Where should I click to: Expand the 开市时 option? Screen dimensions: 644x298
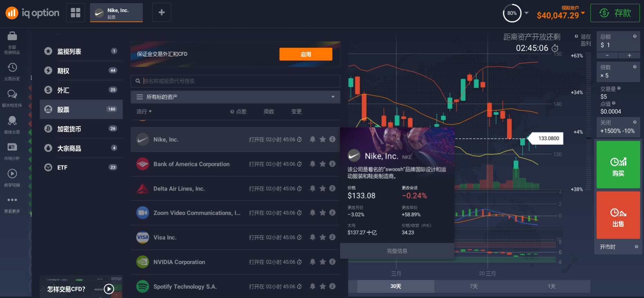tap(618, 247)
